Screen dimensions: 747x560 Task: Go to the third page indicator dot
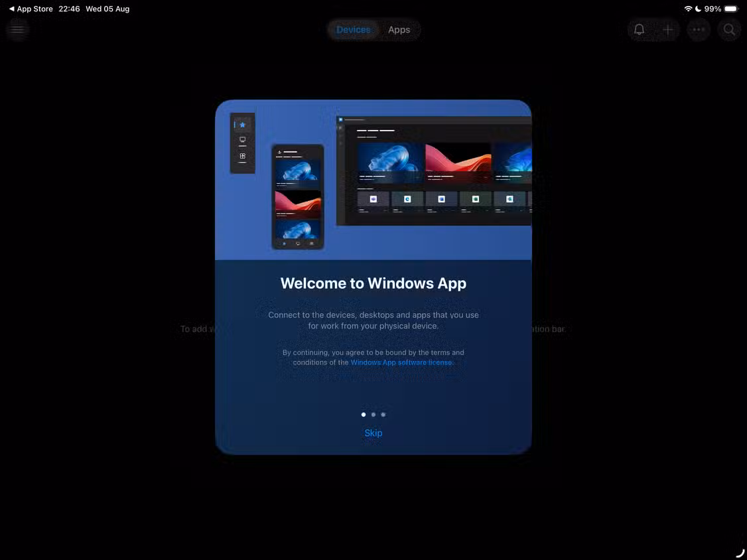(x=383, y=415)
